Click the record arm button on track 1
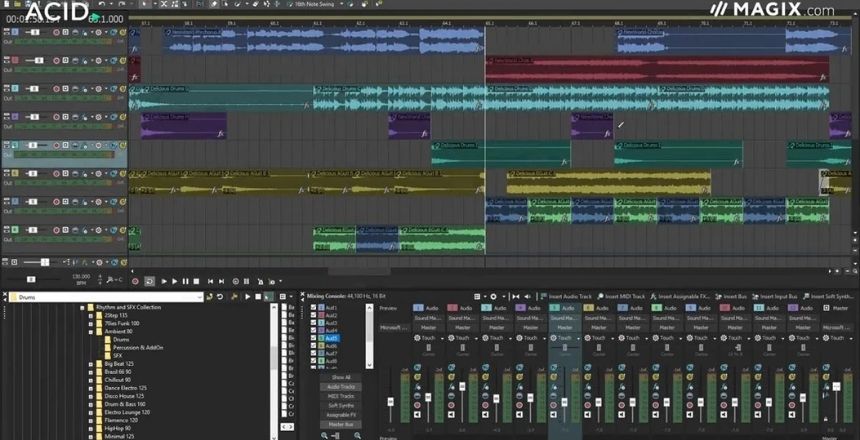The image size is (860, 440). pyautogui.click(x=56, y=32)
